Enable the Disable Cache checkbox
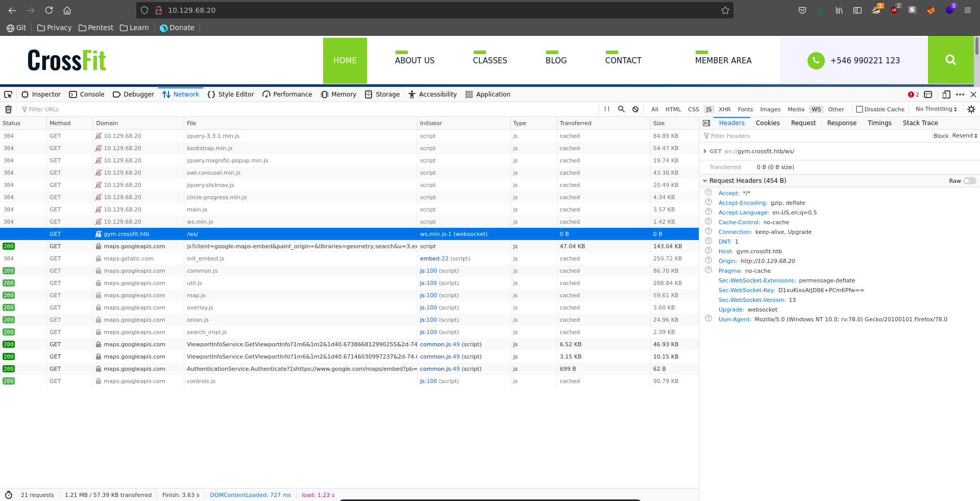Screen dimensions: 980x501 point(860,109)
